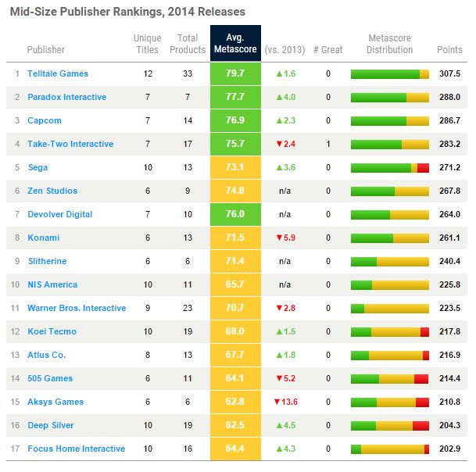
Task: Click green up arrow beside 4.0 for Paradox
Action: (278, 98)
